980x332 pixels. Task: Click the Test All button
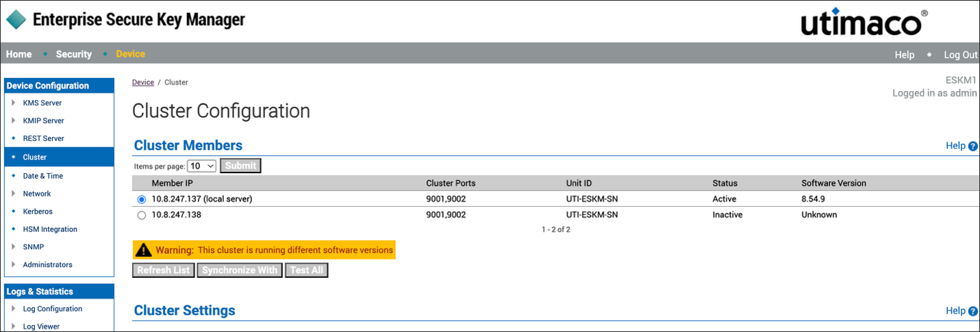pos(307,270)
